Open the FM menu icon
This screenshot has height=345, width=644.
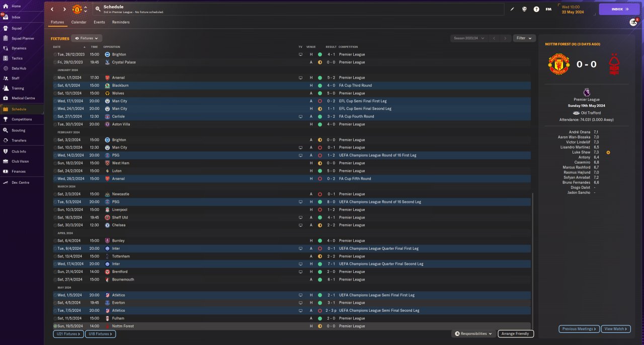tap(548, 9)
